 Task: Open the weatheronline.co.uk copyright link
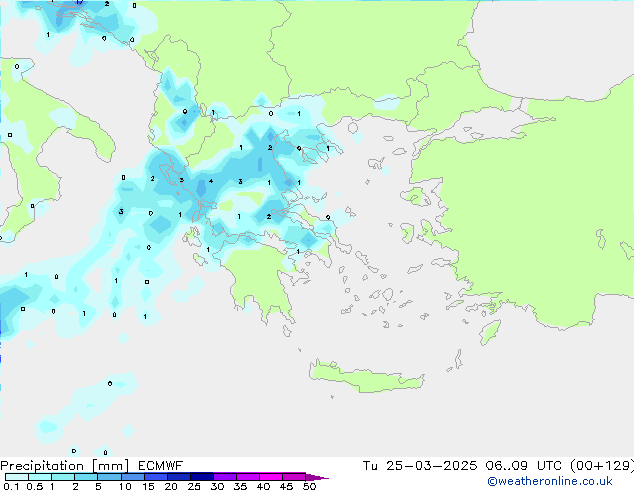[x=550, y=481]
